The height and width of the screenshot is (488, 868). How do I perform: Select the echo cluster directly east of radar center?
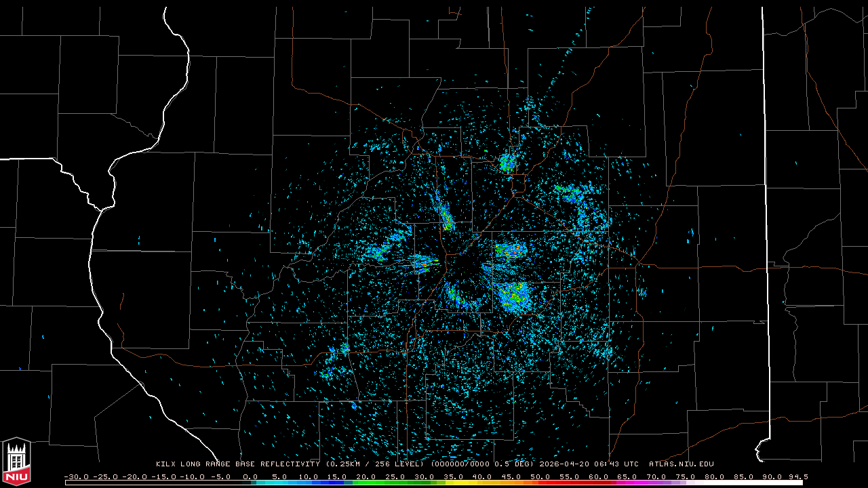[x=510, y=251]
